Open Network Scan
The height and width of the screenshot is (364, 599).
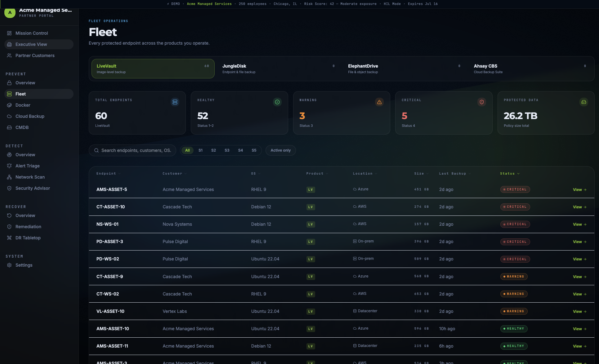[39, 177]
